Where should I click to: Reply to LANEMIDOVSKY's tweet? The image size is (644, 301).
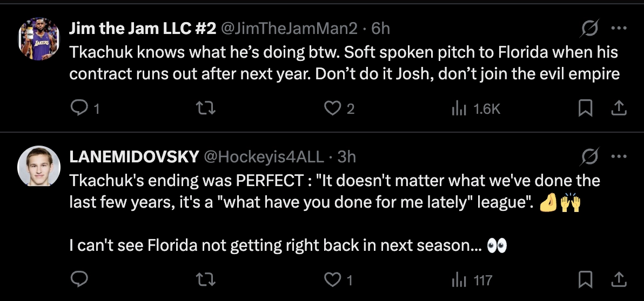coord(79,279)
